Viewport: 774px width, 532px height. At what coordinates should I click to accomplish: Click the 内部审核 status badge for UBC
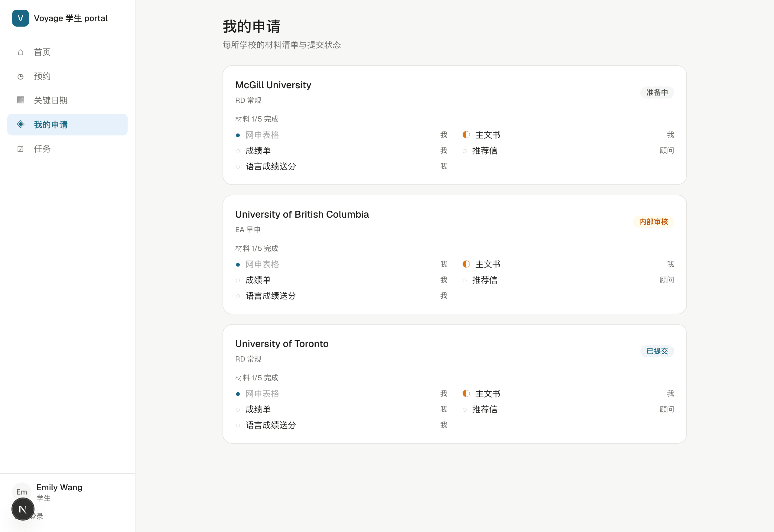[653, 222]
